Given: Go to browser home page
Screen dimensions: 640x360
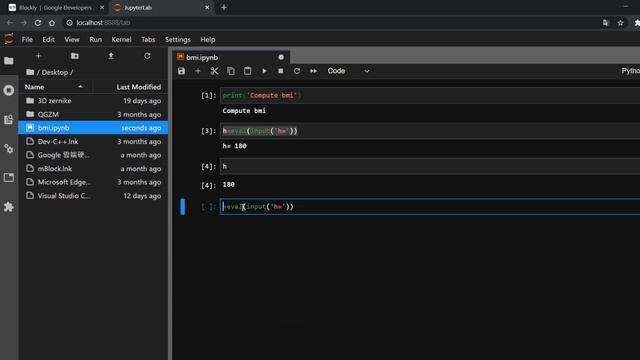Looking at the screenshot, I should tap(52, 23).
